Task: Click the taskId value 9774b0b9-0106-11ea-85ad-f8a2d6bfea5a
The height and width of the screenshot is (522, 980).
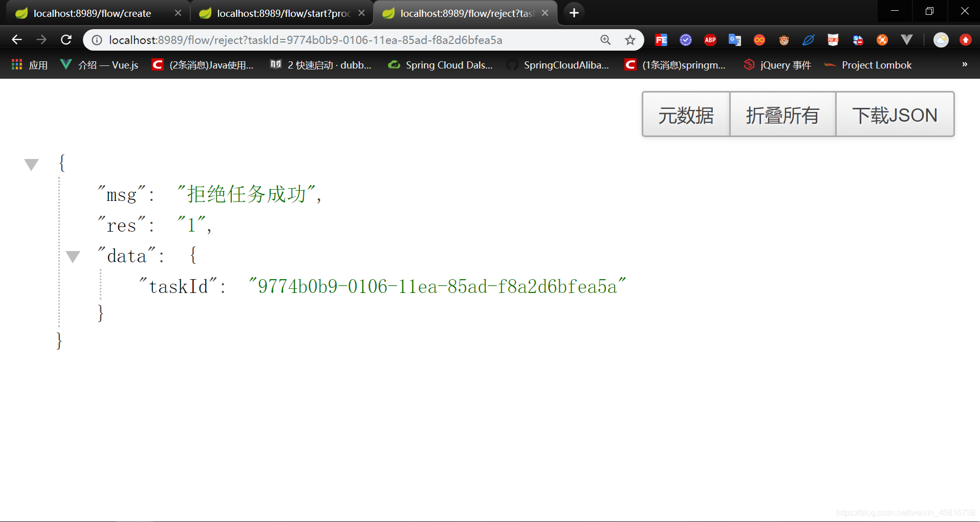Action: pos(437,286)
